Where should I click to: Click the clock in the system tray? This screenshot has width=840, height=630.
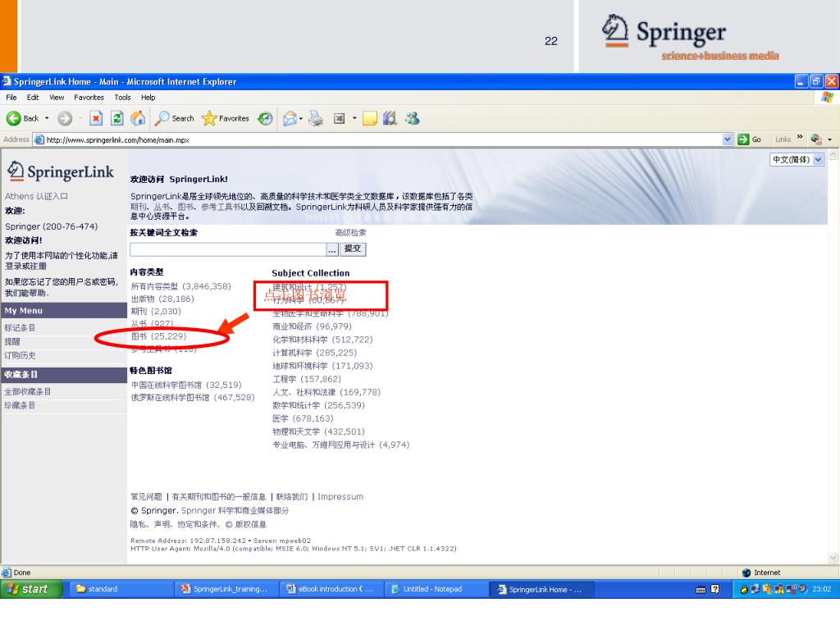821,589
